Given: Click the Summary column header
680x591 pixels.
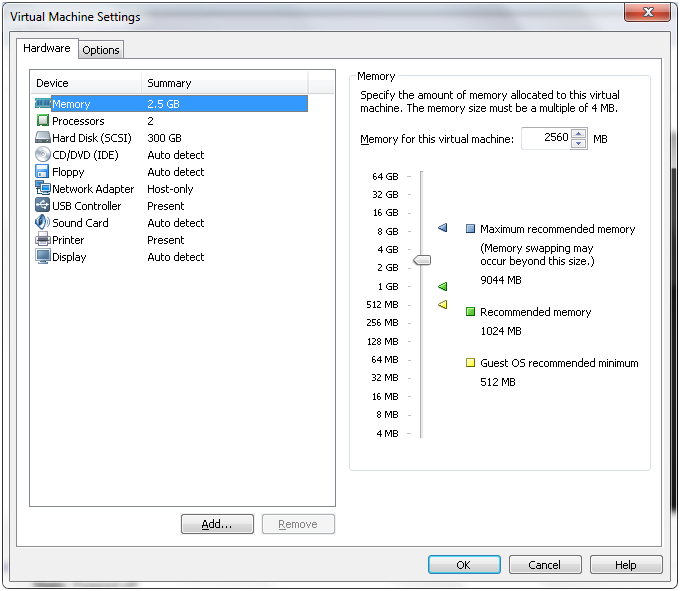Looking at the screenshot, I should point(225,82).
